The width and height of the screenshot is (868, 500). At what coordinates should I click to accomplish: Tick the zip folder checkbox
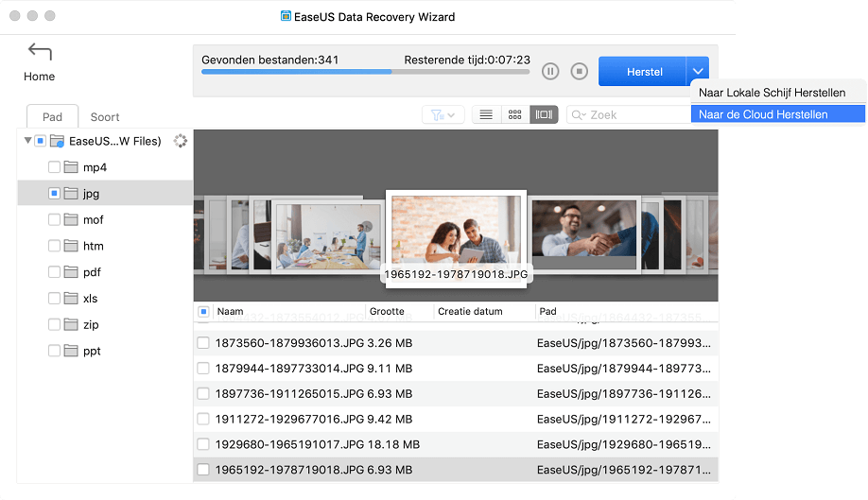pos(54,324)
